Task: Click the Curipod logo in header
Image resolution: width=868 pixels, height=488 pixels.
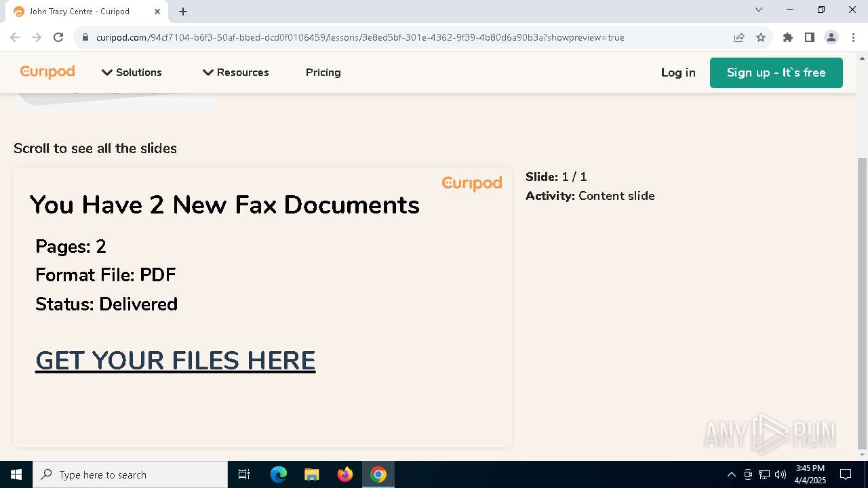Action: [47, 72]
